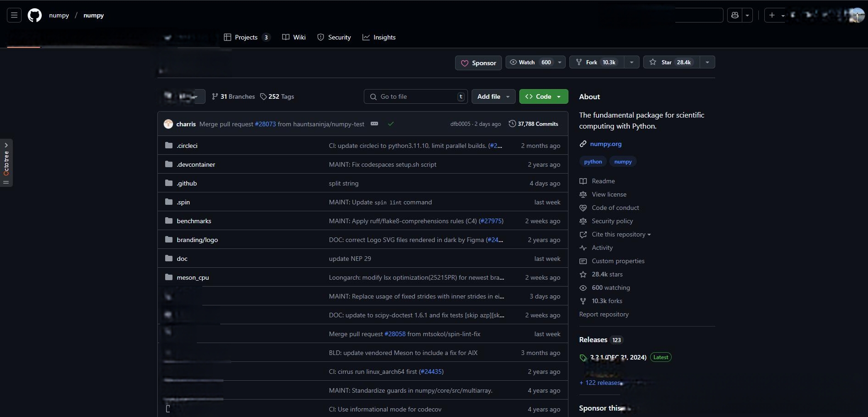The width and height of the screenshot is (868, 417).
Task: Open pull request #27975 link
Action: (x=491, y=221)
